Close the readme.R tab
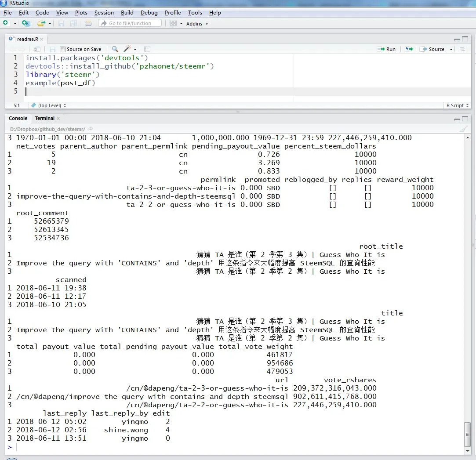The image size is (476, 460). coord(42,39)
